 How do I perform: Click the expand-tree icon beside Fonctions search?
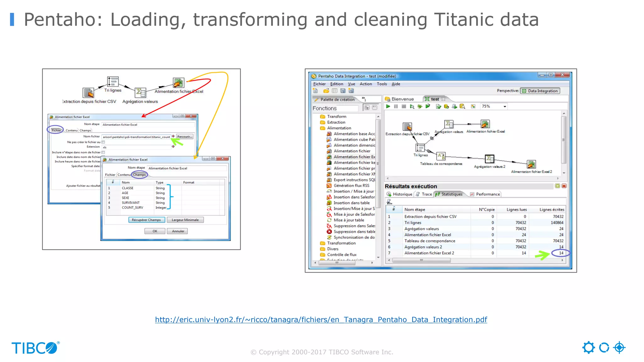(x=367, y=108)
